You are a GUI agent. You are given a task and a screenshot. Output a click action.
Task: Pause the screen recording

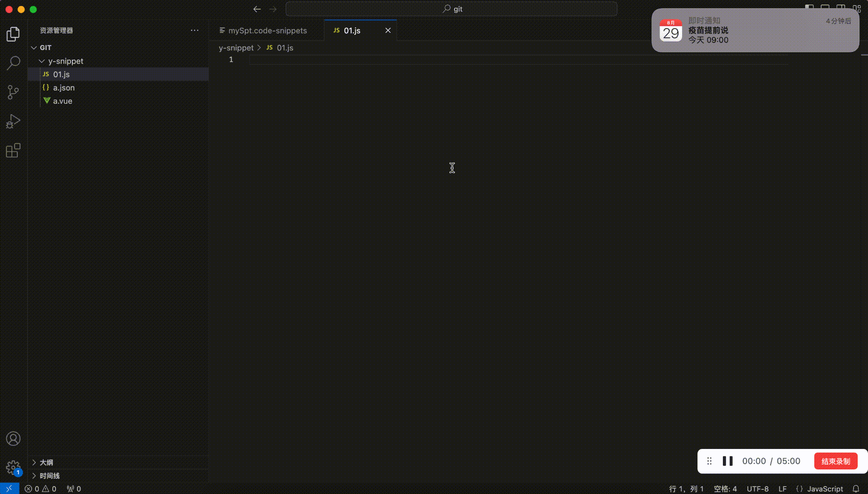tap(727, 461)
